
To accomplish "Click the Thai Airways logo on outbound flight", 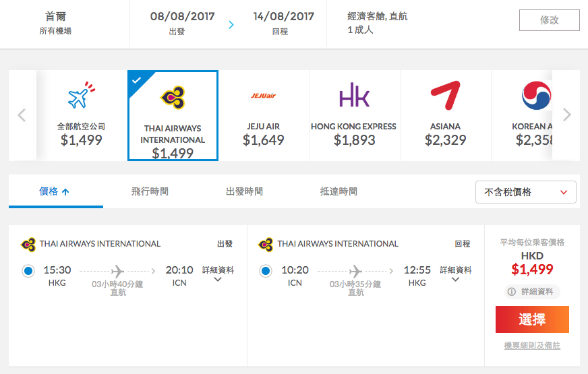I will pyautogui.click(x=28, y=245).
